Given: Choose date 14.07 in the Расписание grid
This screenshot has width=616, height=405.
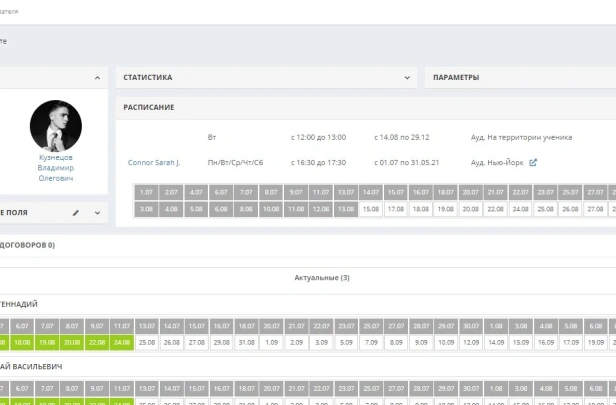Looking at the screenshot, I should click(370, 192).
